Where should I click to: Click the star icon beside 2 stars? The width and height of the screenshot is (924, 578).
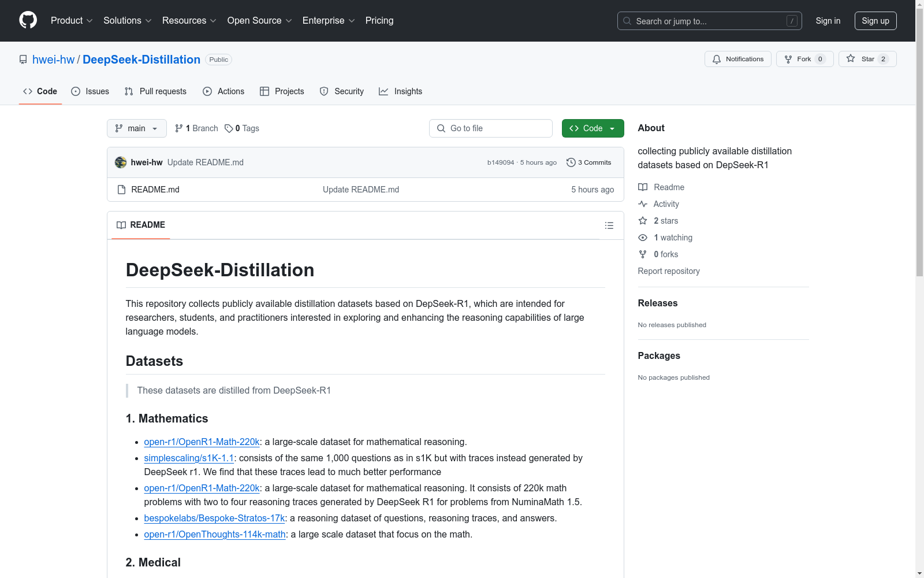click(x=643, y=221)
